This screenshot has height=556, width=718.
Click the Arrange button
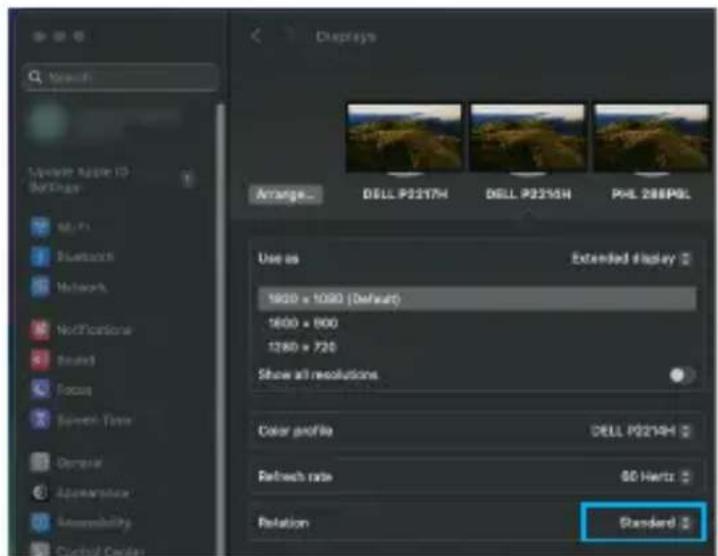tap(286, 195)
